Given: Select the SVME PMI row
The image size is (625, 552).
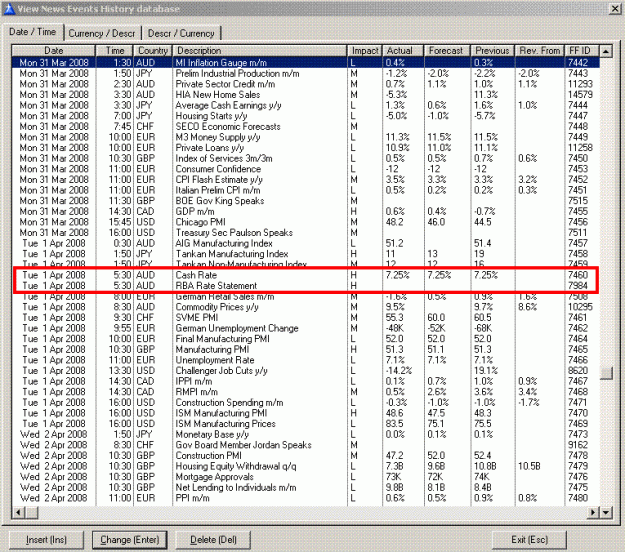Looking at the screenshot, I should 305,318.
